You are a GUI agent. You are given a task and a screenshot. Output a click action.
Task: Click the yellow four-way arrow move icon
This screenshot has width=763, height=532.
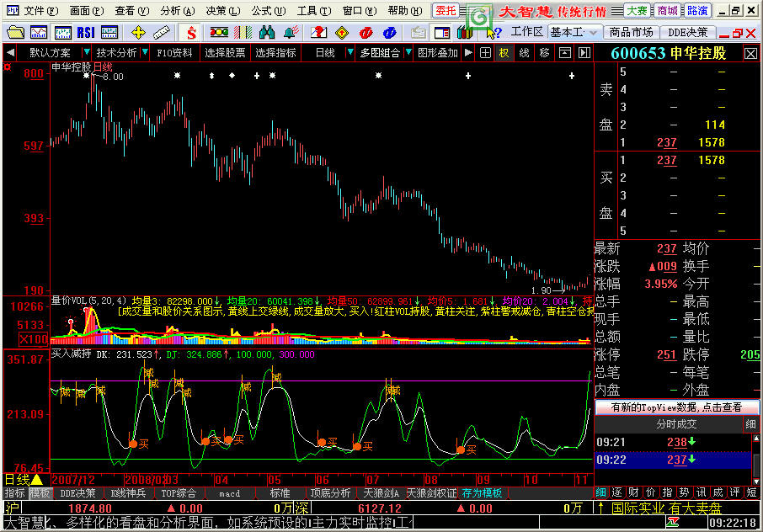(138, 33)
